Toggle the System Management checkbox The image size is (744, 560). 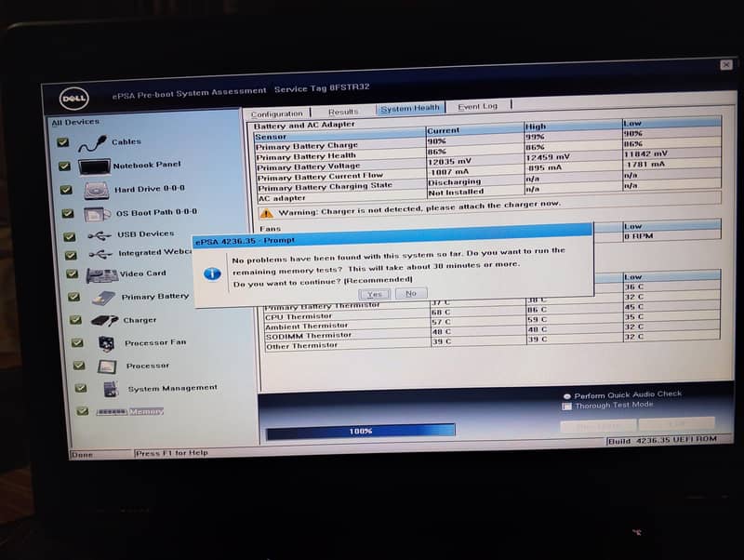[81, 388]
